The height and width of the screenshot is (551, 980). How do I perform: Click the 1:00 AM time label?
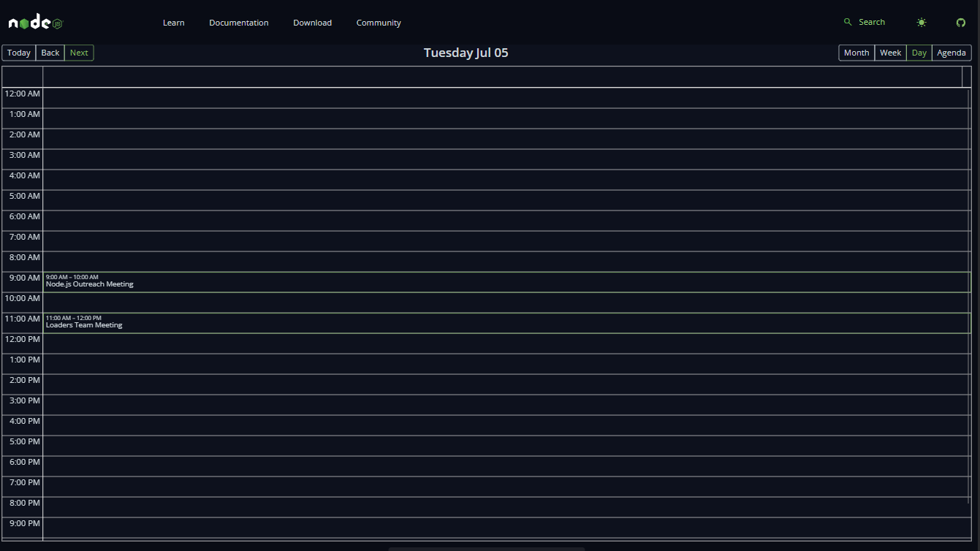[25, 114]
